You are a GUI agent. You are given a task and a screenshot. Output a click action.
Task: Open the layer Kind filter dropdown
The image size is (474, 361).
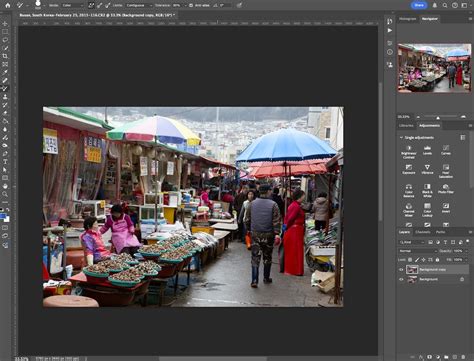coord(412,242)
